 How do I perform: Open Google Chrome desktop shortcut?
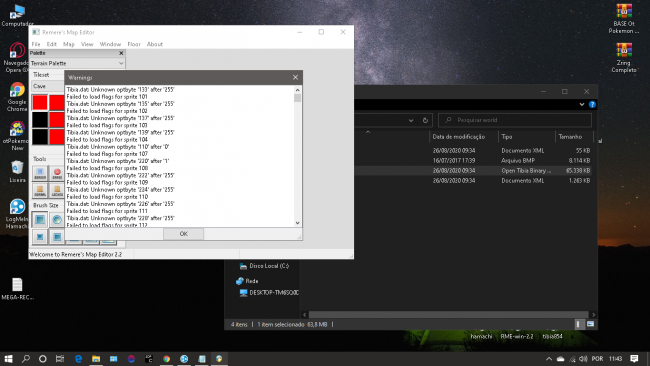point(17,97)
